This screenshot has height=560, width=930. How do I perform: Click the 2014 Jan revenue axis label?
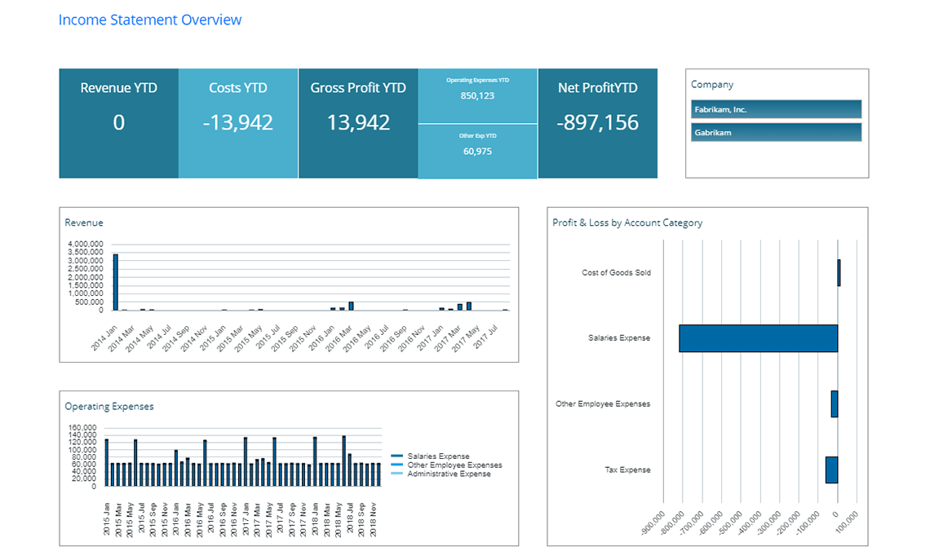[x=104, y=338]
